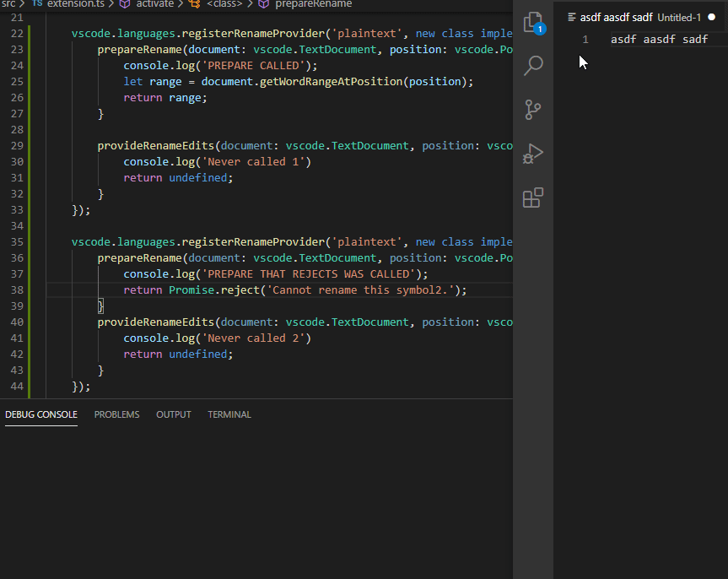Open the <class> breadcrumb
The image size is (728, 579).
point(224,3)
